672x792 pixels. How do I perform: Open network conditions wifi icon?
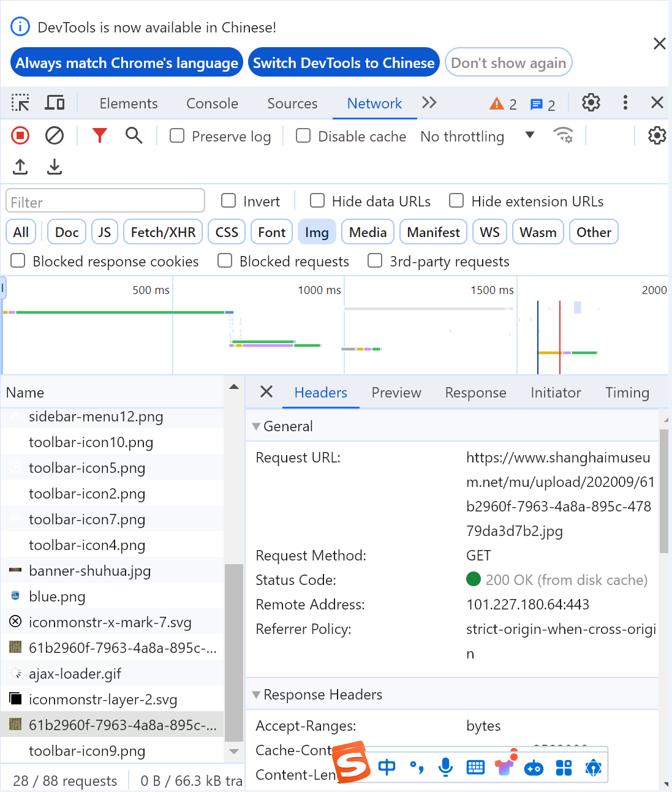pyautogui.click(x=563, y=135)
